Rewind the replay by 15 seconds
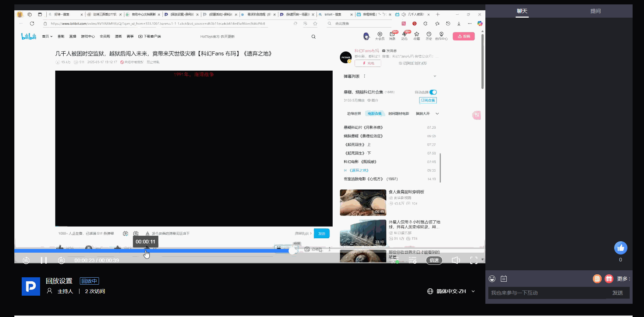Image resolution: width=644 pixels, height=317 pixels. tap(26, 260)
